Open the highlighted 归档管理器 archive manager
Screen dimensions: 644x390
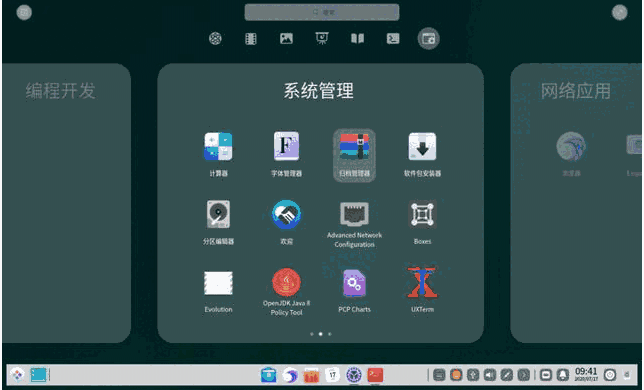(x=354, y=155)
